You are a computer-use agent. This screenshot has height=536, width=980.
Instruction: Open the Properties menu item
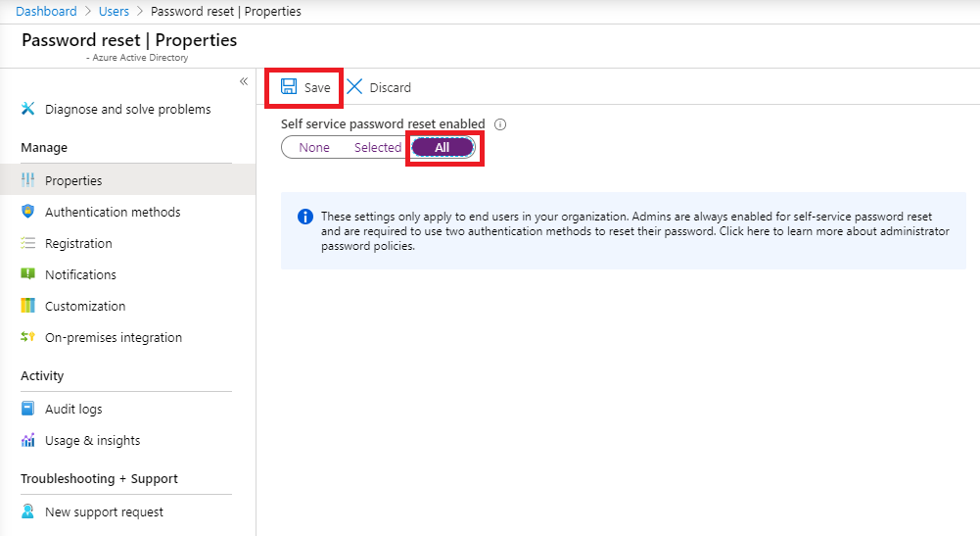pyautogui.click(x=73, y=180)
